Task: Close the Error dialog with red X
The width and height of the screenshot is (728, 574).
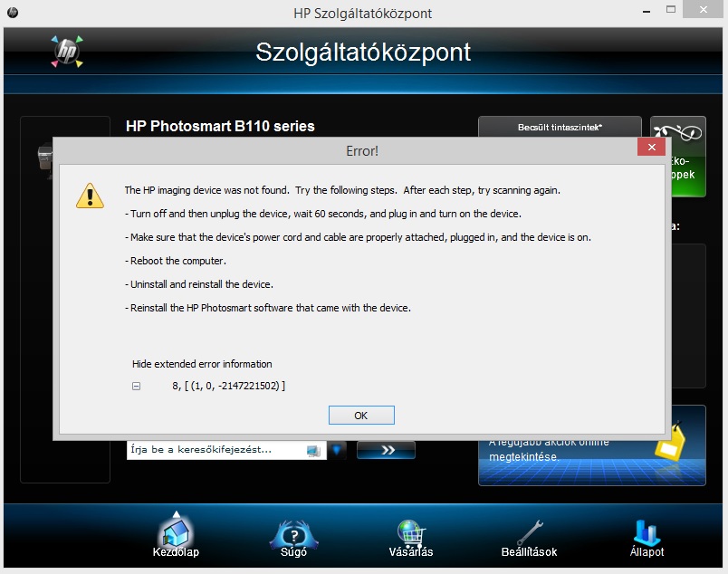Action: tap(652, 148)
